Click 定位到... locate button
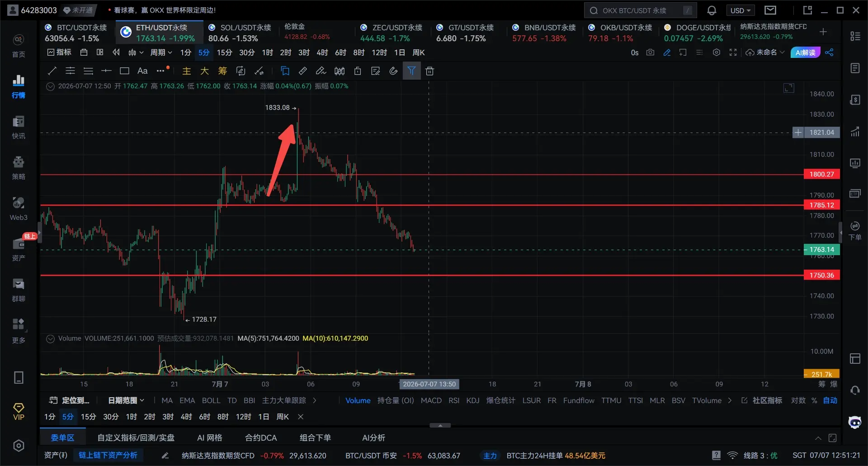This screenshot has width=868, height=466. point(70,400)
